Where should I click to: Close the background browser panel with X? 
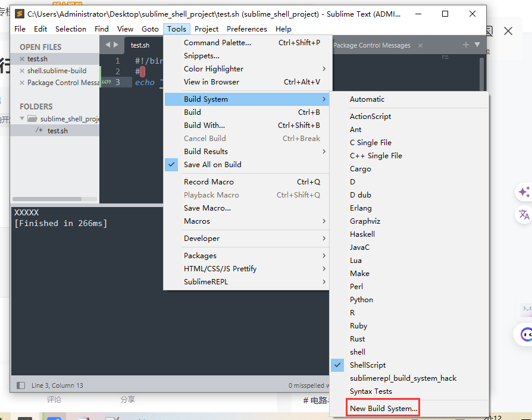[x=508, y=31]
